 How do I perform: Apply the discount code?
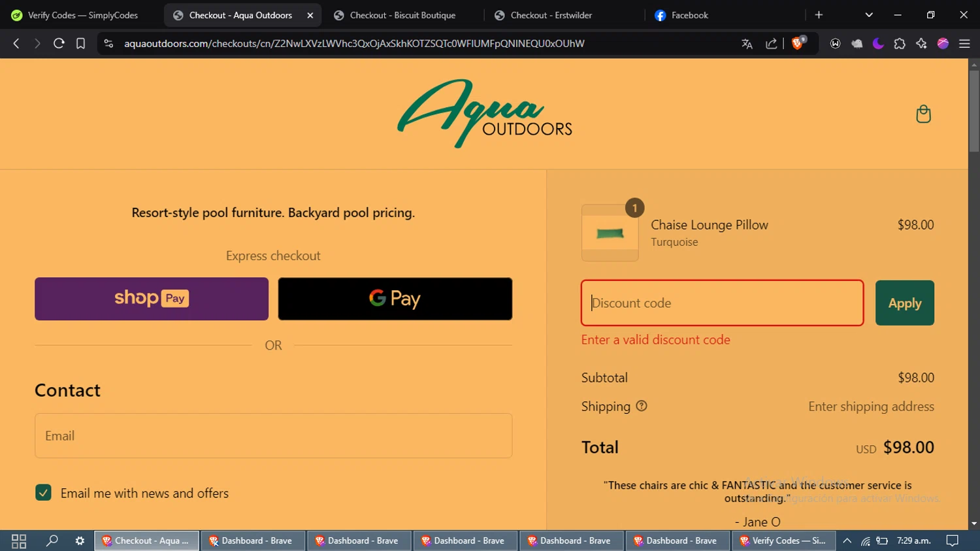click(x=905, y=303)
